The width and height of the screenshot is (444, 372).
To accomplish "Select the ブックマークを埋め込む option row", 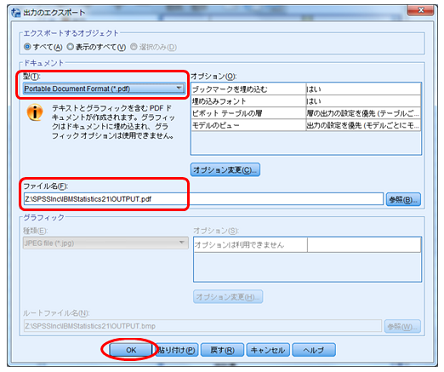I will [306, 89].
